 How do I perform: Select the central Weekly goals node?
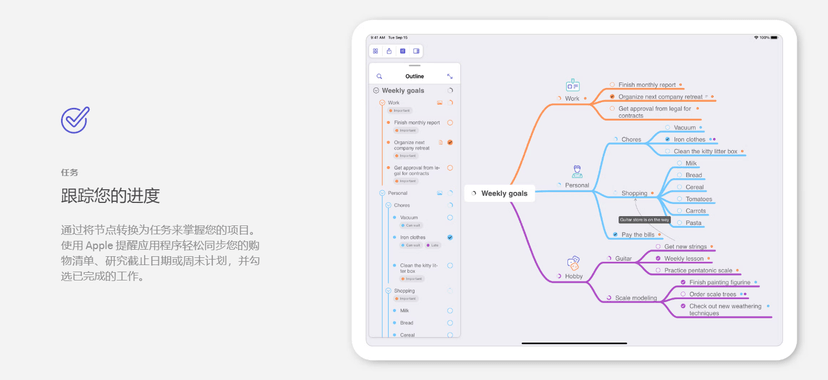coord(500,194)
